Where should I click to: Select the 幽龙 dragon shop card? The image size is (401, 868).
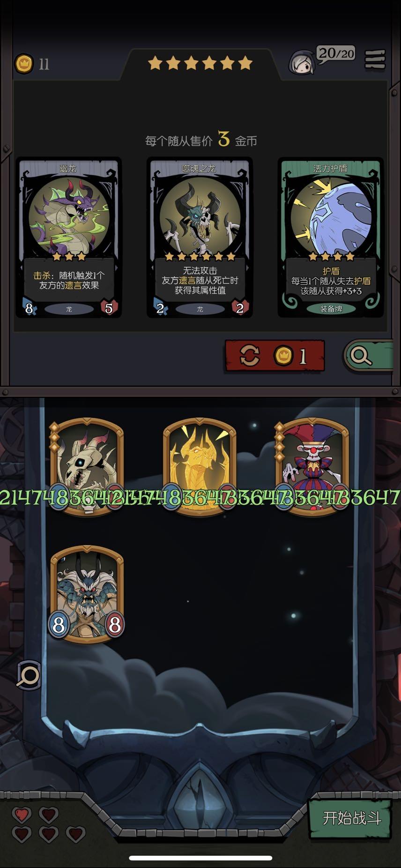click(x=69, y=238)
